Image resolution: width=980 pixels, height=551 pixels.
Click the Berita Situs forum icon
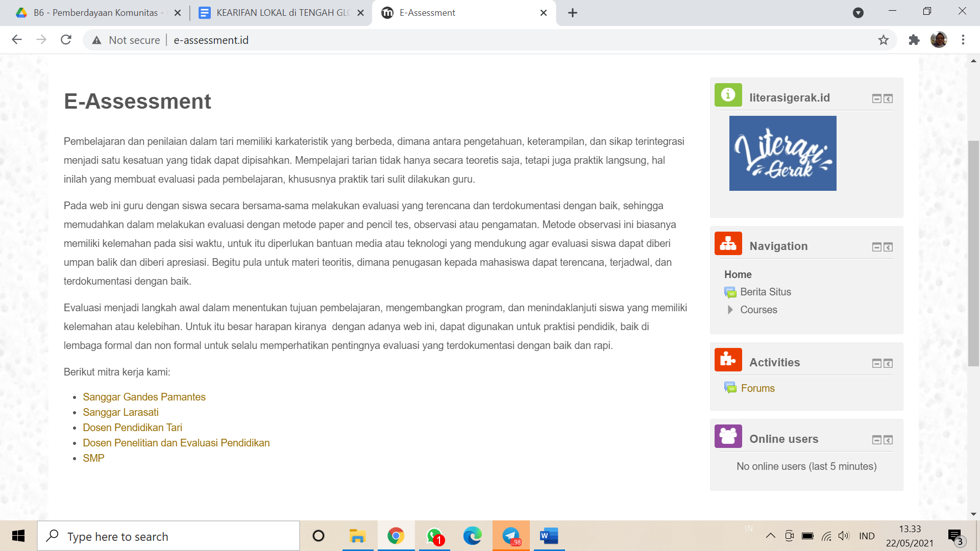[x=730, y=292]
